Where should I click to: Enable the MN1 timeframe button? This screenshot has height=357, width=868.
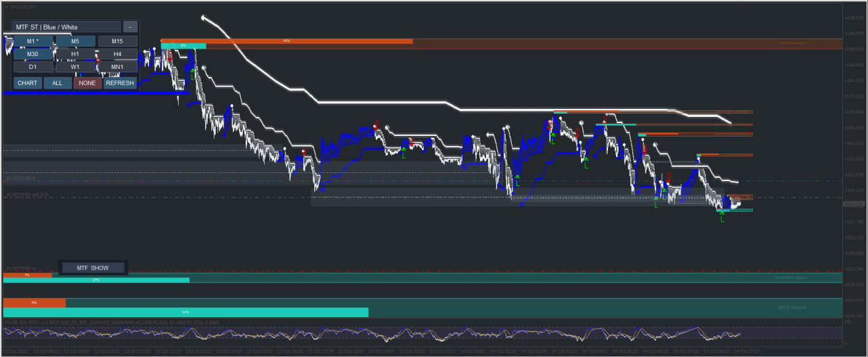pyautogui.click(x=118, y=67)
